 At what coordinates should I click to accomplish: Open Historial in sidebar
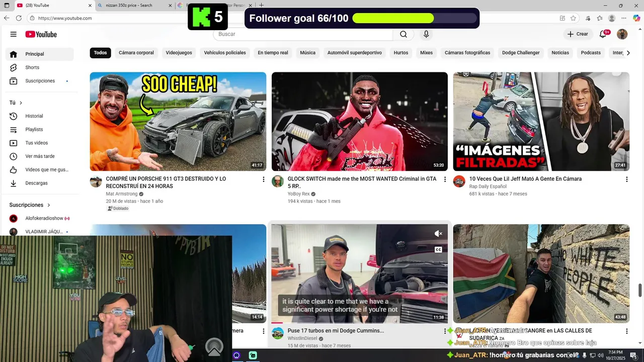[x=40, y=116]
